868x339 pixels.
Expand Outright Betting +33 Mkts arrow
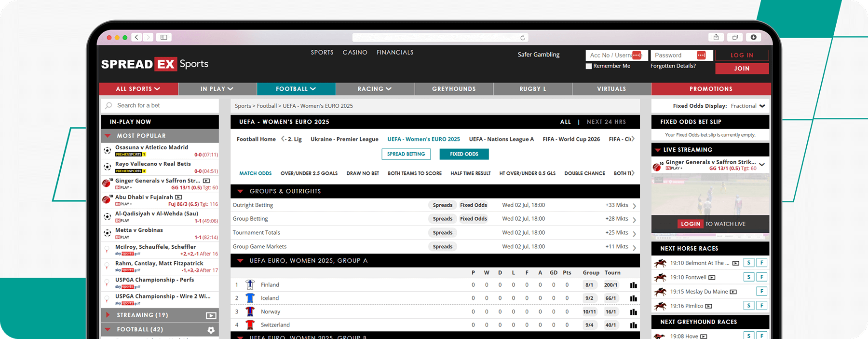point(634,206)
